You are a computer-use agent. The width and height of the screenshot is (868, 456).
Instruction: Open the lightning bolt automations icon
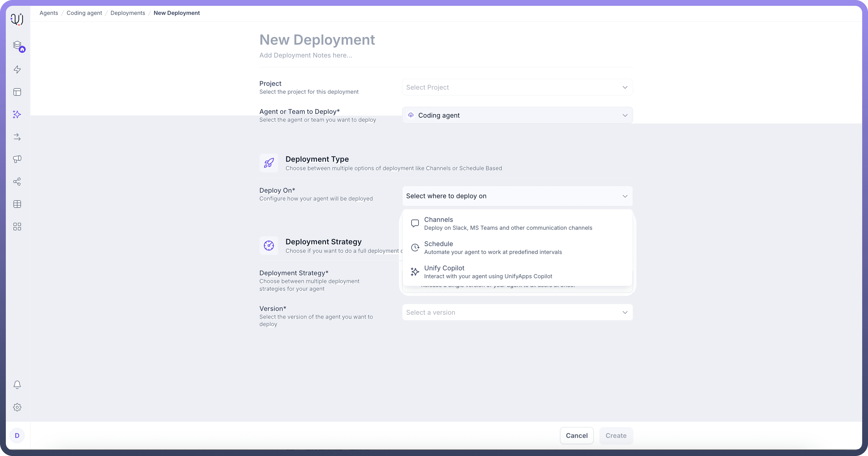(x=17, y=69)
